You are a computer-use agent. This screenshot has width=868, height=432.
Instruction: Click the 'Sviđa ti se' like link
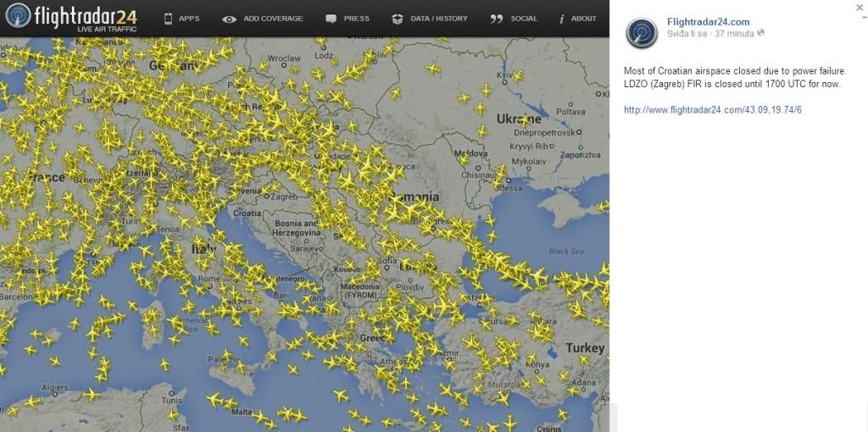coord(687,33)
